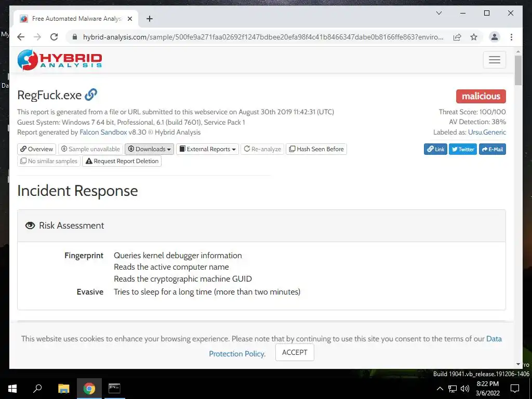Click the 'AV Detection: 38%' text
The width and height of the screenshot is (532, 399).
point(477,122)
